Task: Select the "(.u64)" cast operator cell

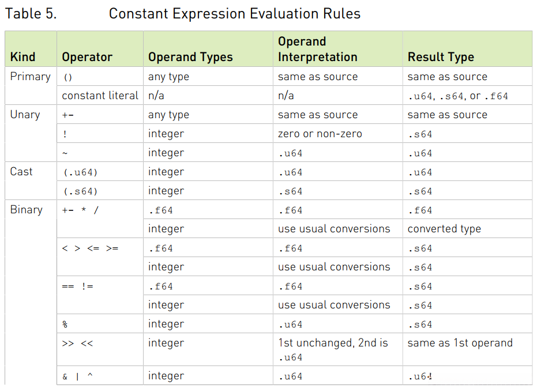Action: click(x=80, y=172)
